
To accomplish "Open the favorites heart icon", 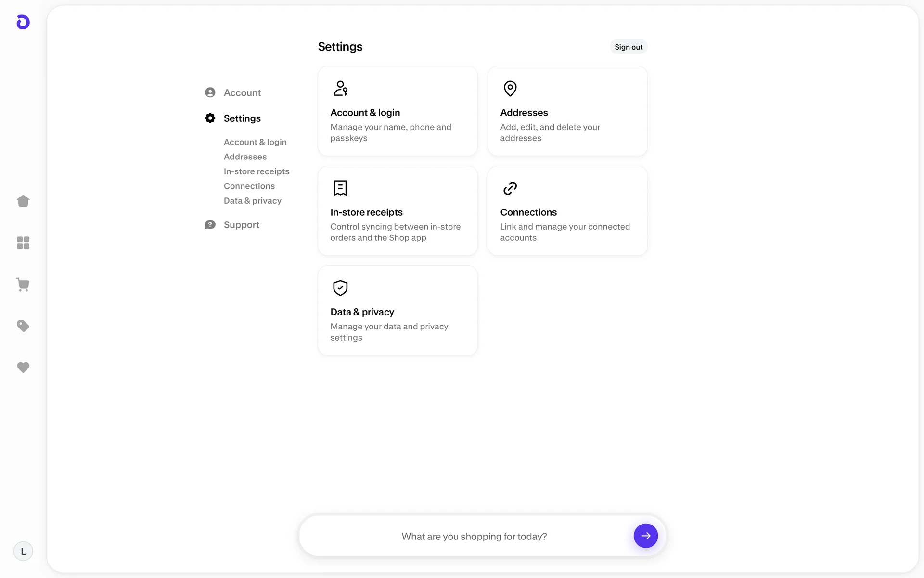I will coord(23,368).
